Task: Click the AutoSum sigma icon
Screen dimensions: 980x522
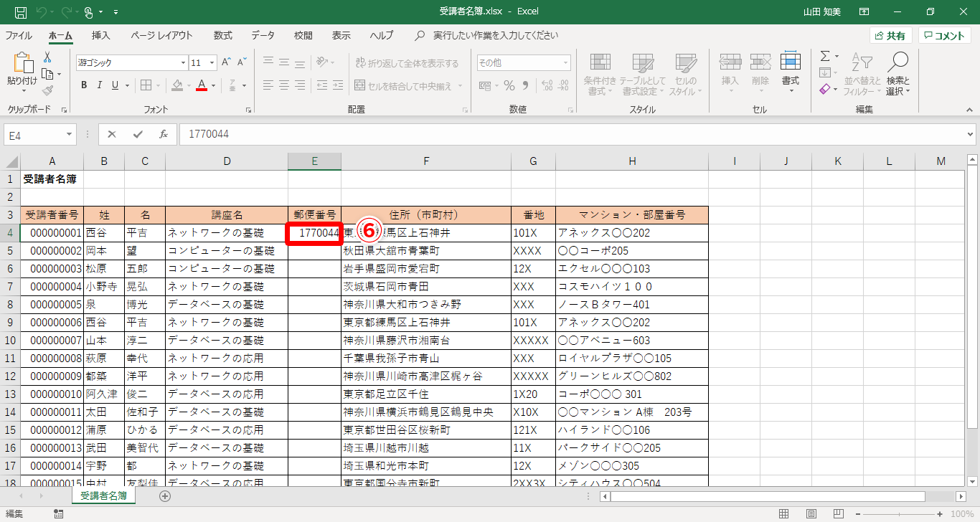Action: point(825,56)
